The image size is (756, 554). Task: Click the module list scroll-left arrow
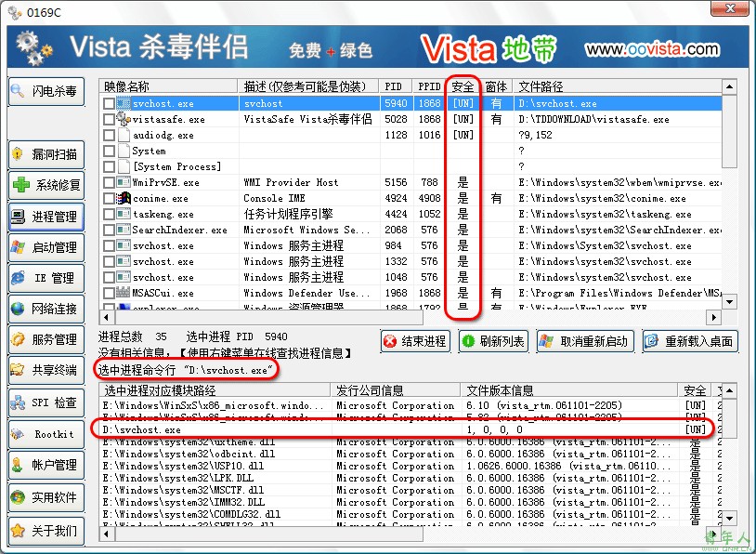coord(107,534)
